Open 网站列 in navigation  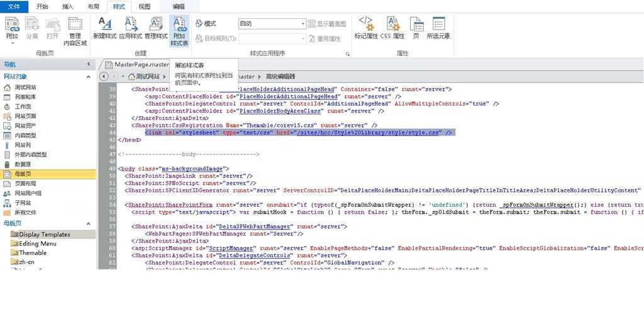click(23, 145)
